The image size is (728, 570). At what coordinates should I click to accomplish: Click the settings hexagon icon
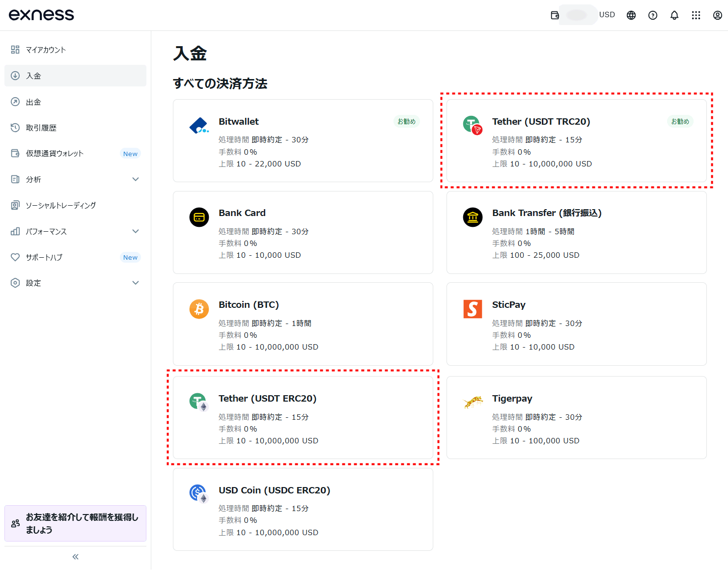15,283
